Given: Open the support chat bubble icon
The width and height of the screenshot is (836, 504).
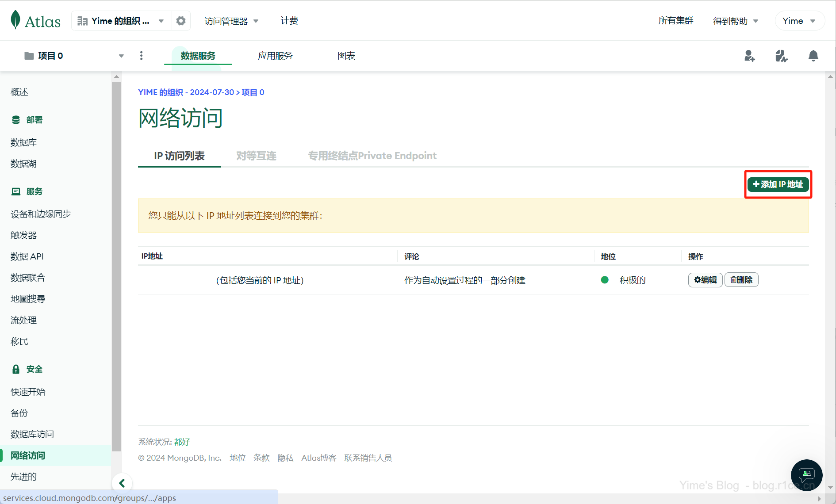Looking at the screenshot, I should (806, 475).
